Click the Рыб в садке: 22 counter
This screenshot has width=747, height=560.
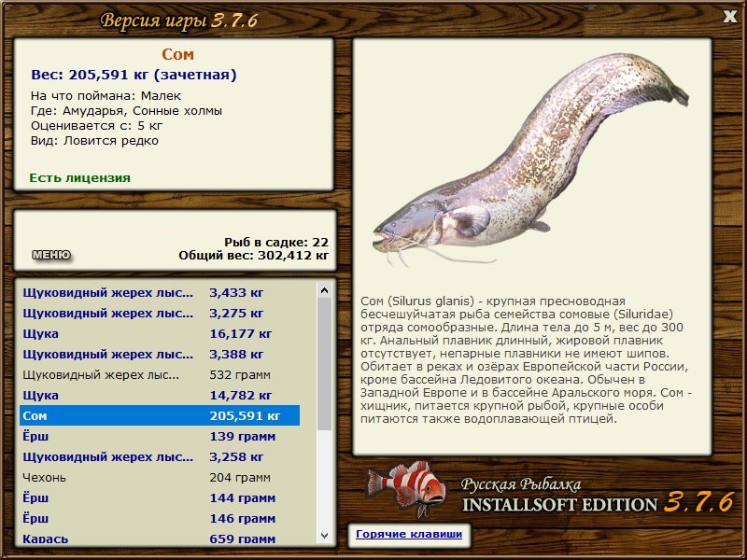click(276, 243)
